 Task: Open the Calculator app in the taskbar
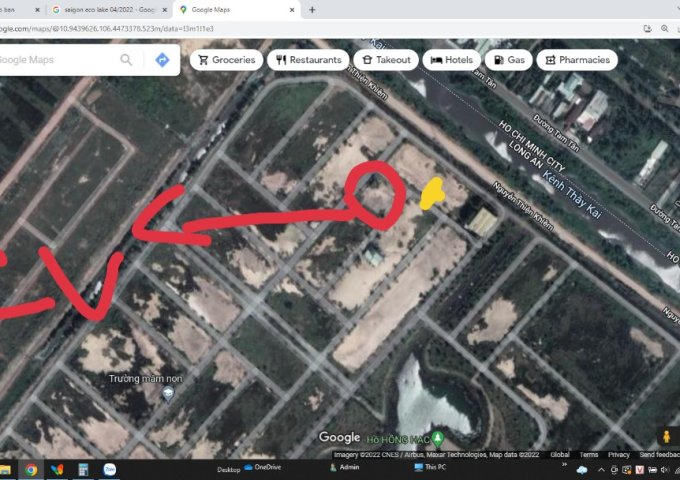[x=84, y=468]
